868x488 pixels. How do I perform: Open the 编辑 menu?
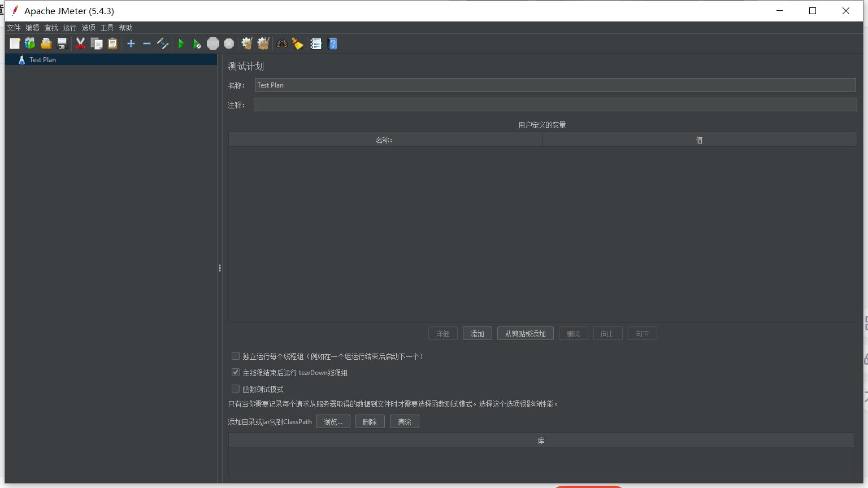32,28
